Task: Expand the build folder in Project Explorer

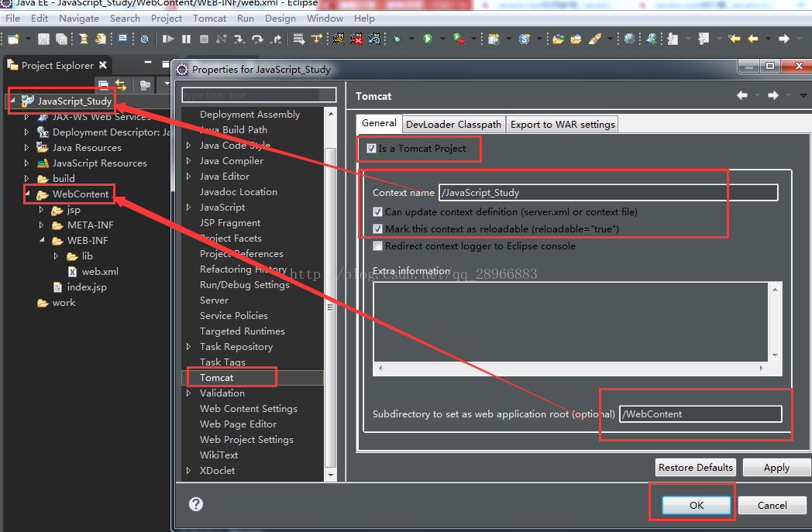Action: pos(26,179)
